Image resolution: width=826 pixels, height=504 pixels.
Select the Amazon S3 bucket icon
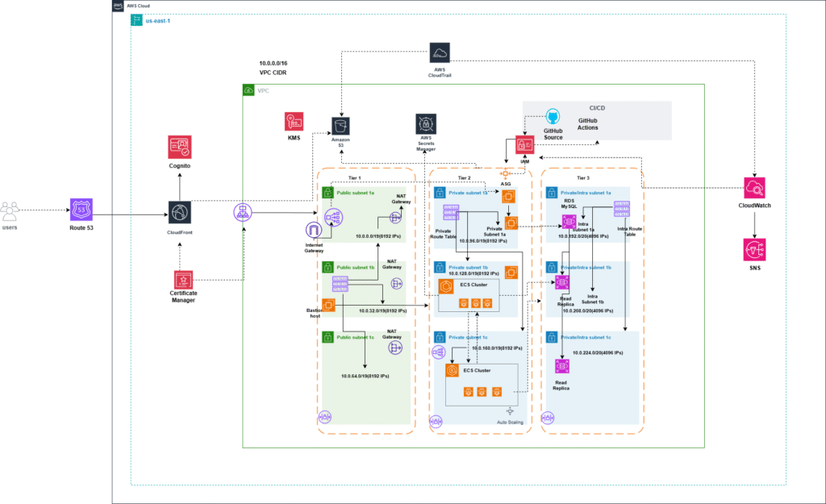coord(340,127)
